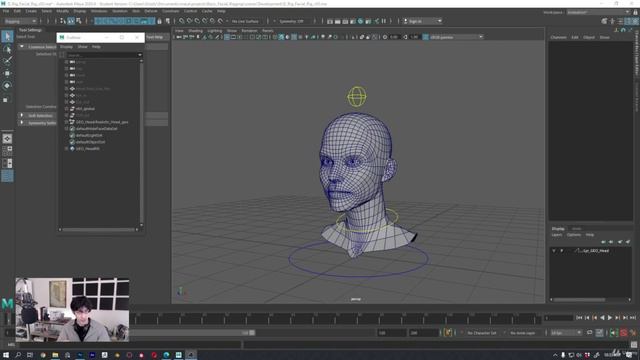Open the Rigging menu set dropdown

point(20,21)
